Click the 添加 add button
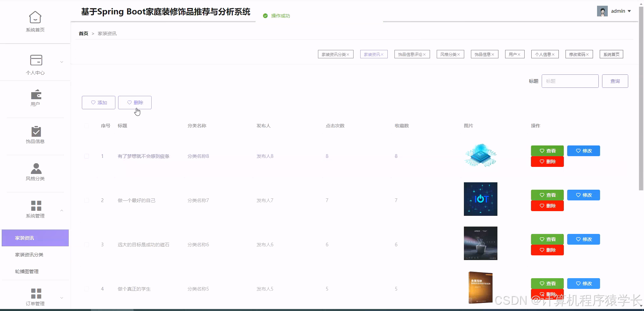644x311 pixels. point(98,103)
